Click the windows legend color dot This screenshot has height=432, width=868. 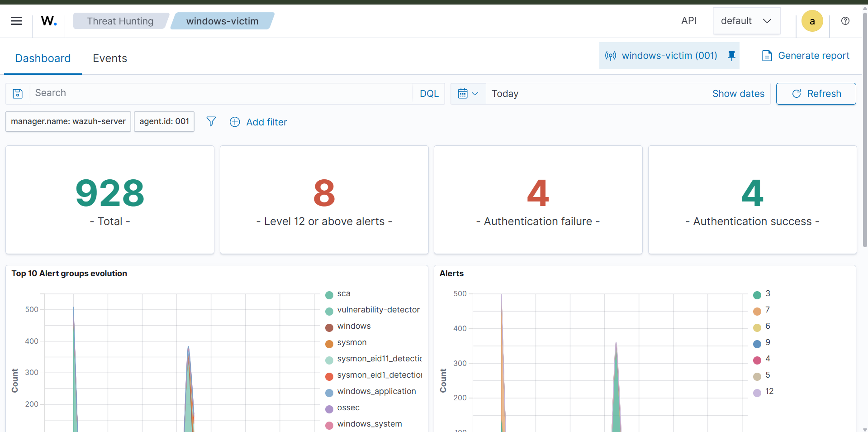(329, 327)
